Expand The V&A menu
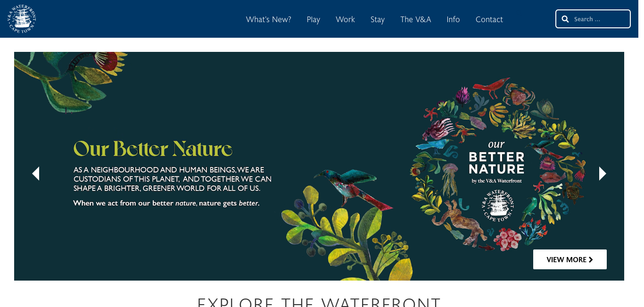 coord(415,19)
